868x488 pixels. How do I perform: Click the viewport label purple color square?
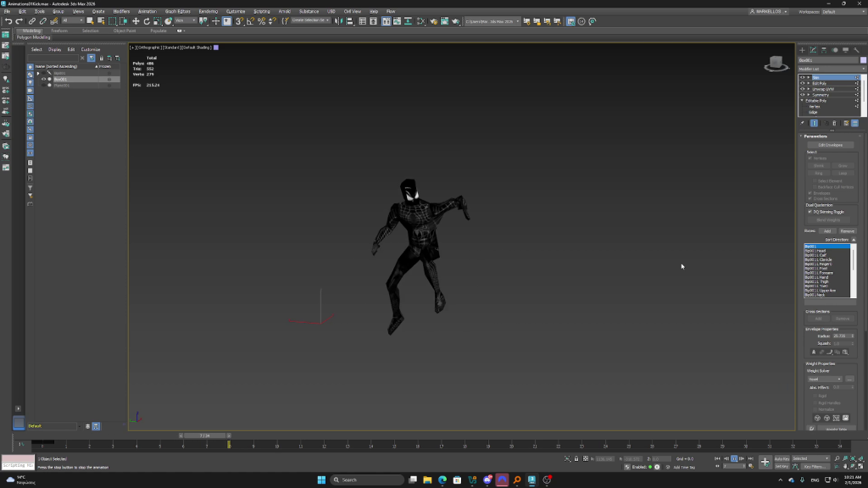click(x=216, y=47)
